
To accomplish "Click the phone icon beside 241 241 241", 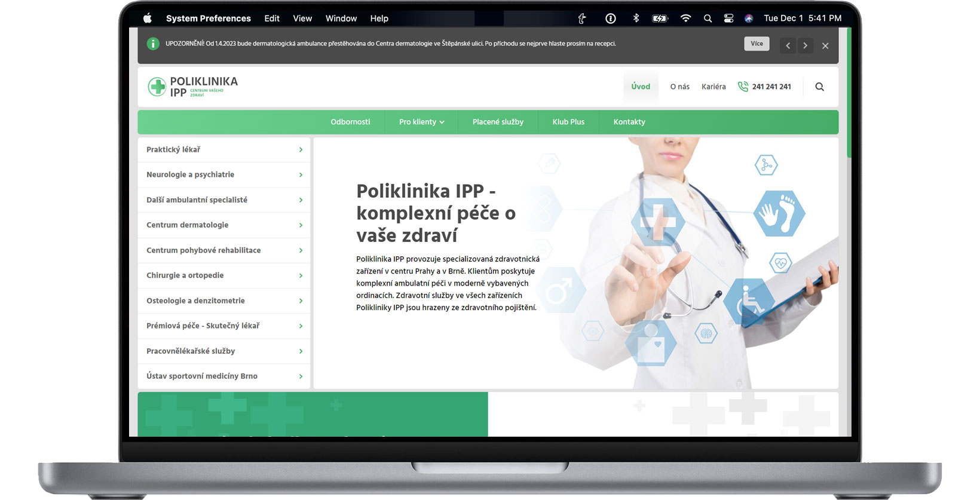I will (743, 87).
